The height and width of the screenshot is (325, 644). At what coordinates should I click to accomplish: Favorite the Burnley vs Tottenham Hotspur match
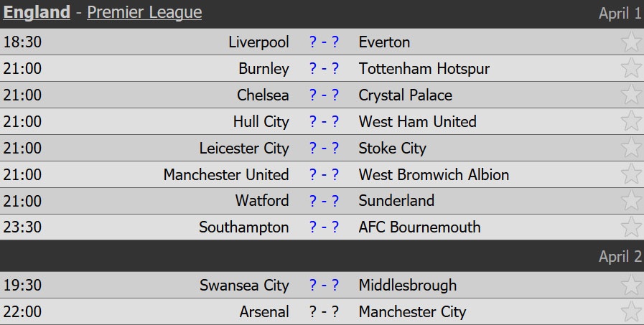click(x=631, y=68)
